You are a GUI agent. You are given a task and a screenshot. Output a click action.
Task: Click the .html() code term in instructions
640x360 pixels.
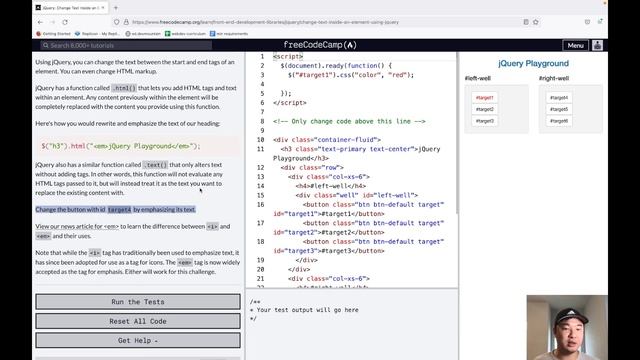click(x=124, y=88)
